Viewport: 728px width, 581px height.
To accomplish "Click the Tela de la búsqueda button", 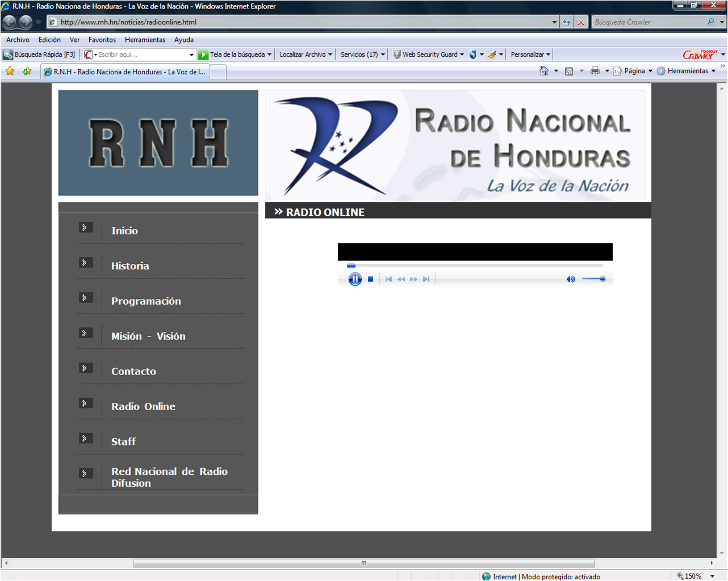I will [x=235, y=54].
